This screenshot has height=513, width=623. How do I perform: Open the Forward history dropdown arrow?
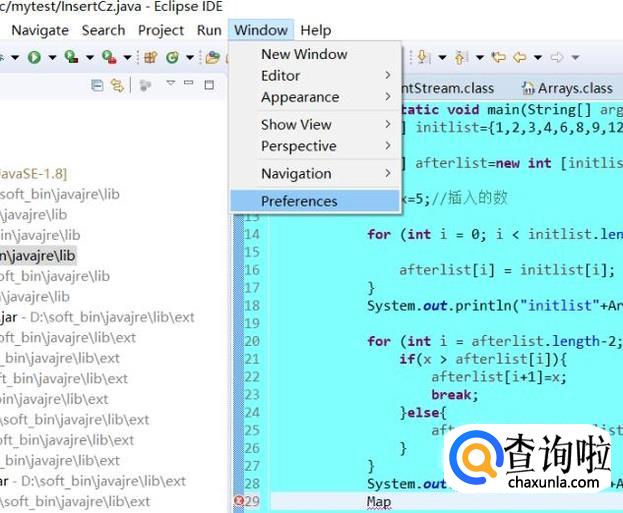click(x=575, y=58)
